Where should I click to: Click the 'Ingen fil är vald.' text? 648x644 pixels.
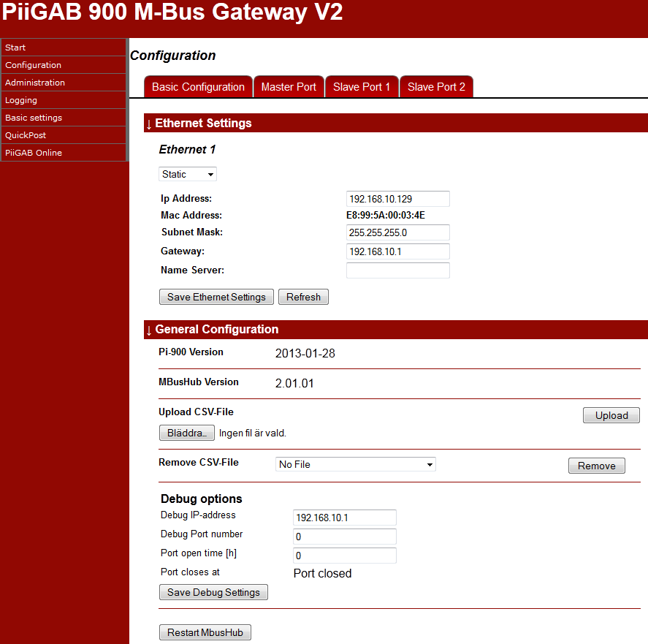pos(253,433)
